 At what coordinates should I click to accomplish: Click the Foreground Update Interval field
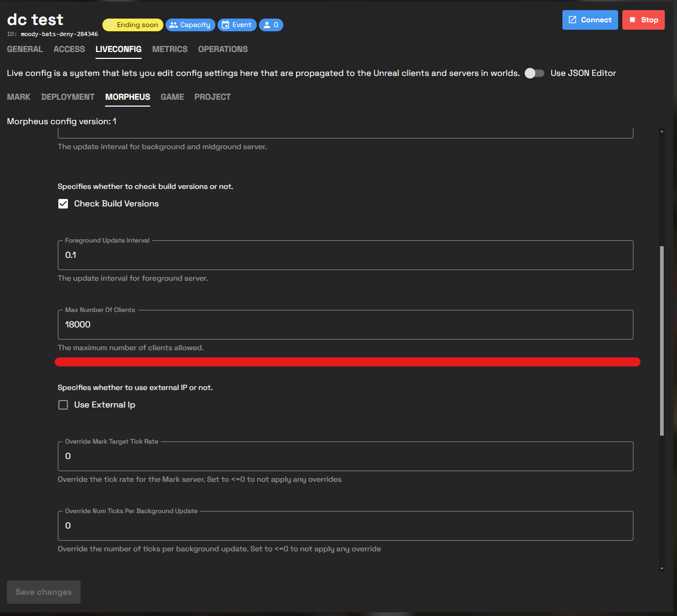click(x=345, y=255)
